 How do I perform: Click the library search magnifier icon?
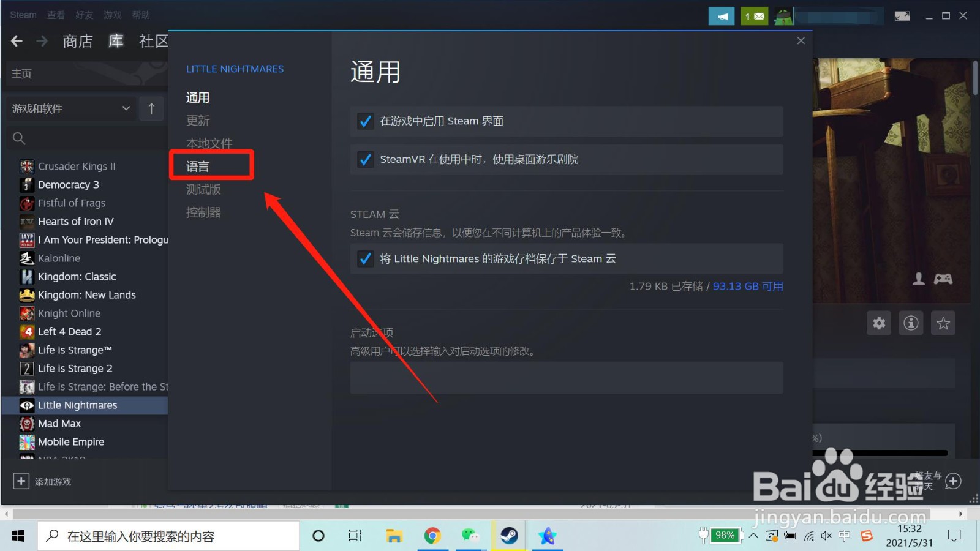click(19, 138)
